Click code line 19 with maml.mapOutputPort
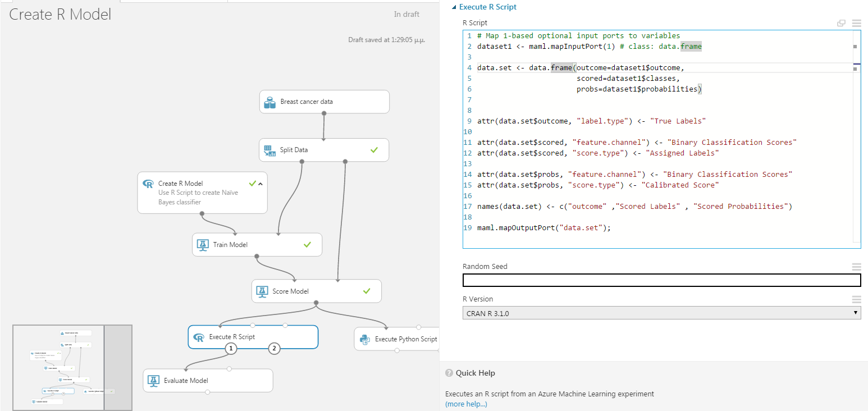 click(x=543, y=227)
